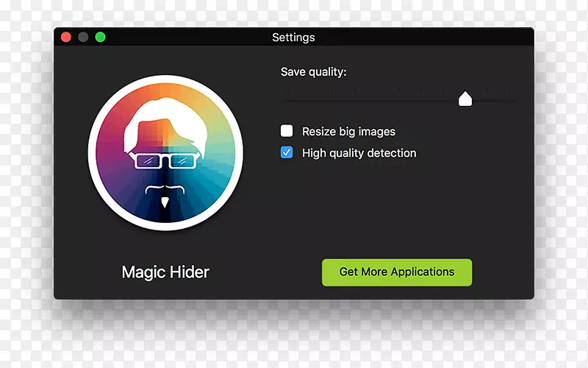Uncheck High quality detection checkbox
588x368 pixels.
[x=287, y=152]
